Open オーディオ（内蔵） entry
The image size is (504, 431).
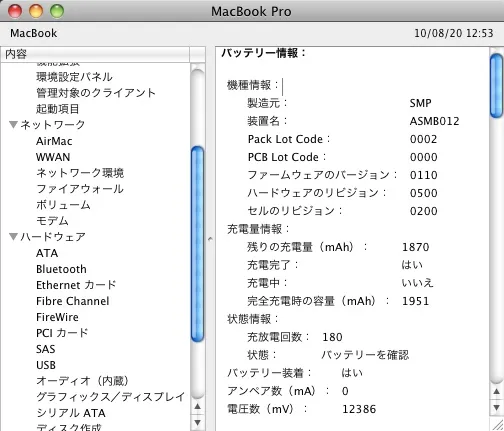click(82, 381)
